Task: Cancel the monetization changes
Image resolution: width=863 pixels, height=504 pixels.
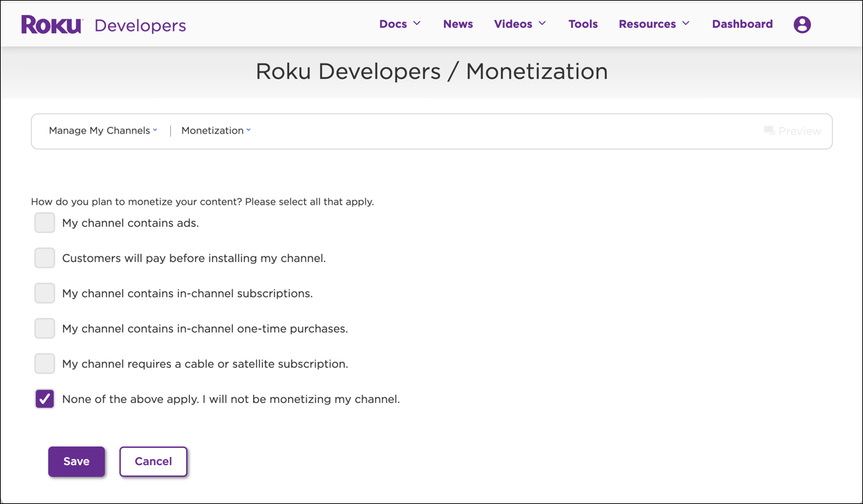Action: coord(153,461)
